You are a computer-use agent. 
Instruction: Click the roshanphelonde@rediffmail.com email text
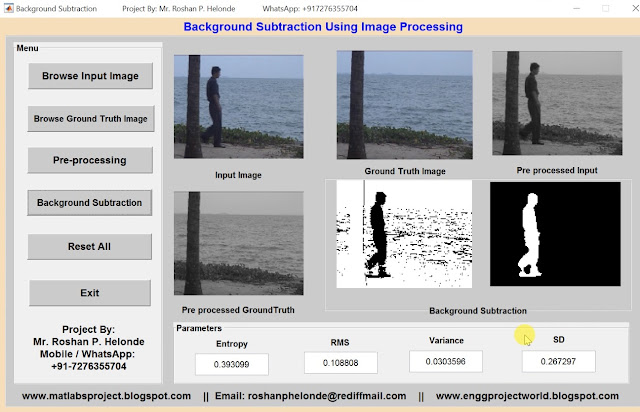(x=327, y=396)
